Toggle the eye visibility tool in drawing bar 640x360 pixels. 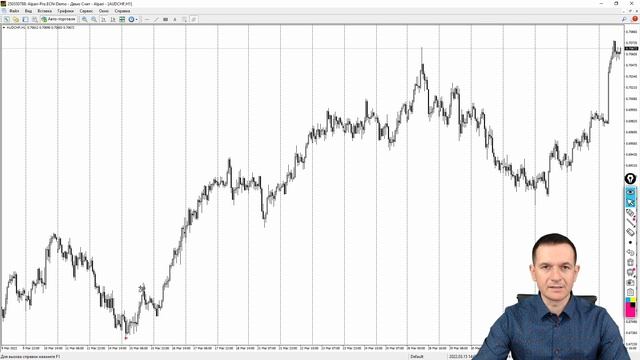click(631, 192)
